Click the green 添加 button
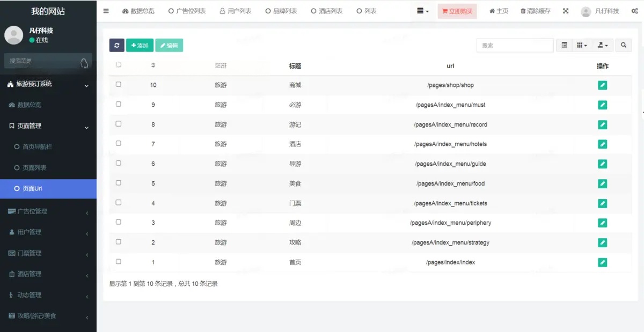The image size is (644, 332). [x=140, y=46]
